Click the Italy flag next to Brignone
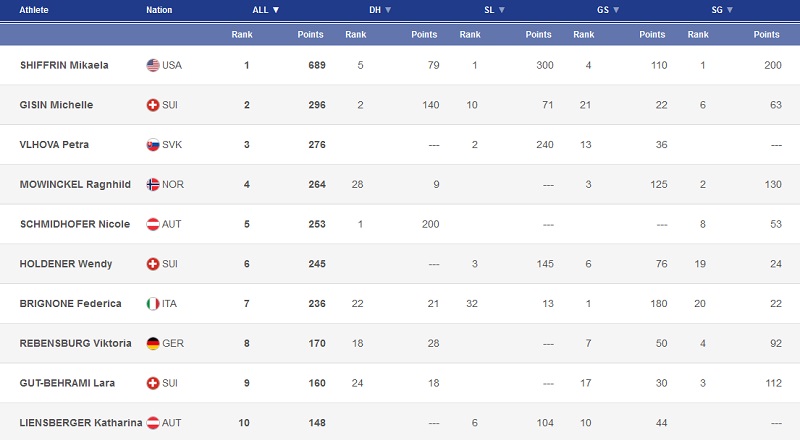Viewport: 800px width, 440px height. coord(153,304)
